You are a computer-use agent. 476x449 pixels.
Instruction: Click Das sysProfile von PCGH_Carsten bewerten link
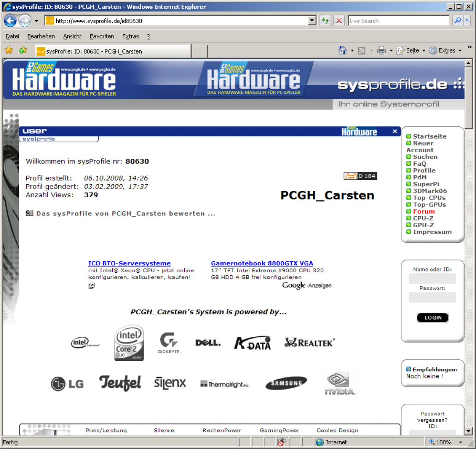[125, 214]
